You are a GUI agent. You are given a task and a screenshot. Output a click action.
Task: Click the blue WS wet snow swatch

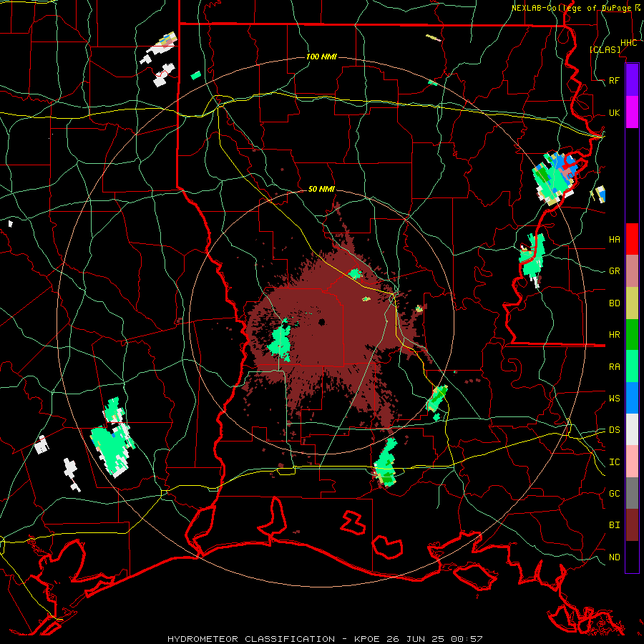pos(632,398)
